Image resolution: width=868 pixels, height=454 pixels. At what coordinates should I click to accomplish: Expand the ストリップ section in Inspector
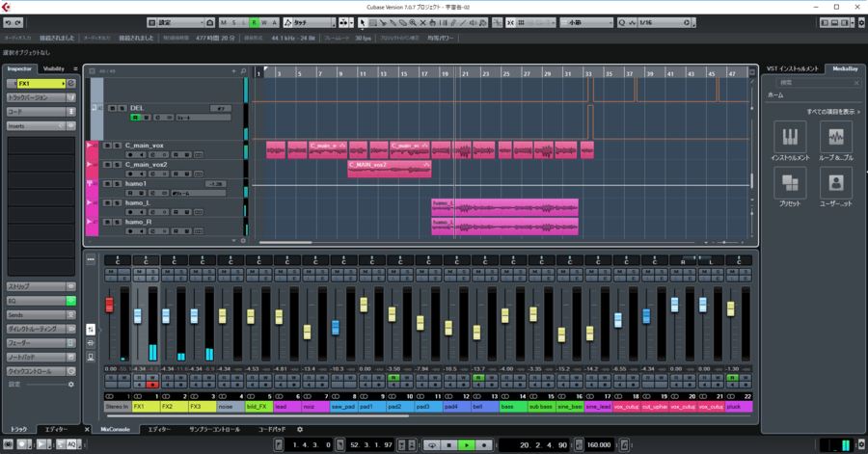[x=41, y=286]
